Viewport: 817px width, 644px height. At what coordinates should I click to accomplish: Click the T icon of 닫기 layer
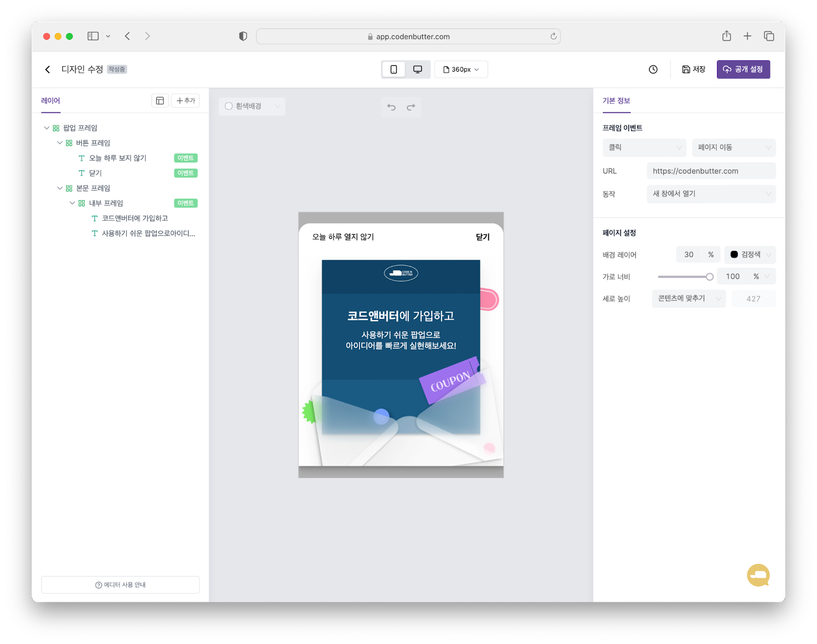[81, 173]
